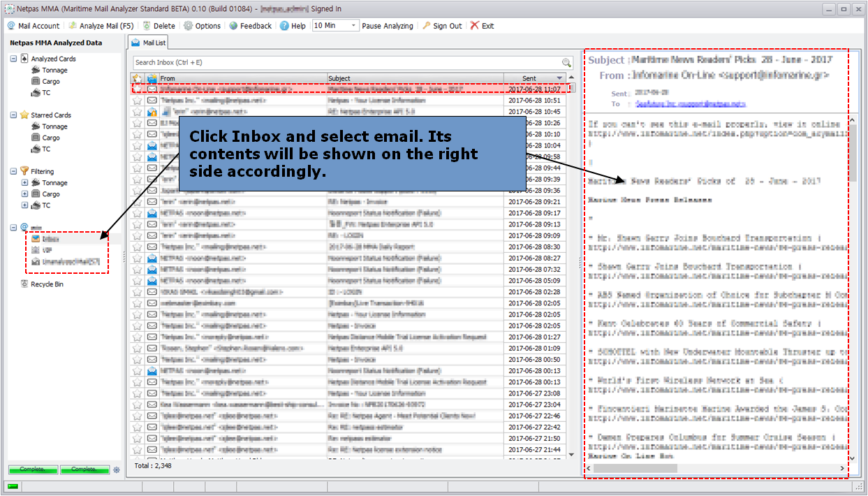Image resolution: width=868 pixels, height=496 pixels.
Task: Click the left Complete progress bar
Action: (33, 469)
